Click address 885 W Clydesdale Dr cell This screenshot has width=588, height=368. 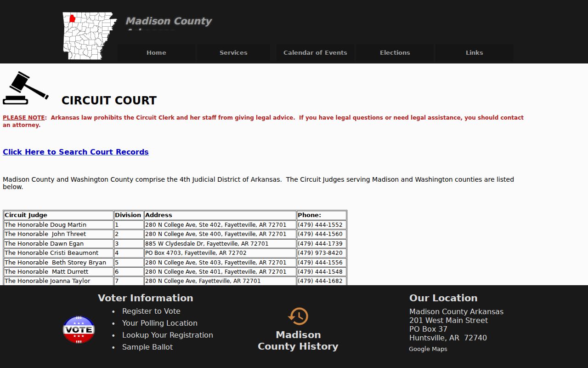point(220,243)
